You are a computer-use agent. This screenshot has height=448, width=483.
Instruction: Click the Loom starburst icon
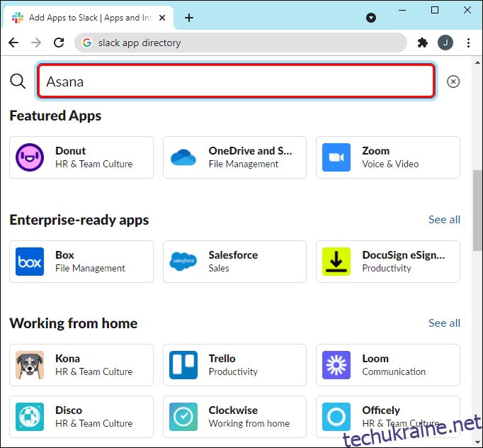point(336,365)
